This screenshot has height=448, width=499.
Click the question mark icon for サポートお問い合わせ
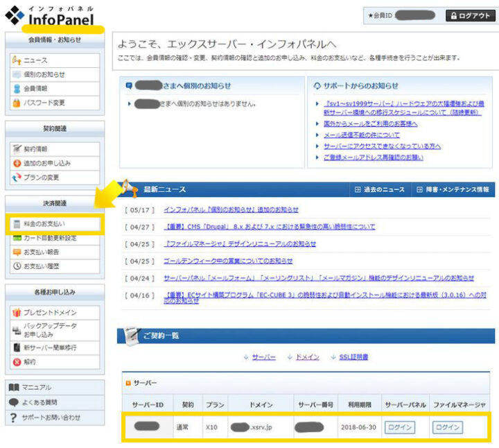pos(13,417)
